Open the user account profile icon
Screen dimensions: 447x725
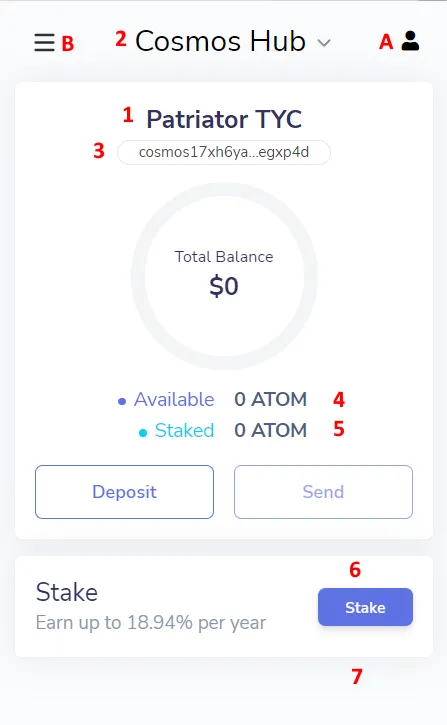tap(410, 41)
